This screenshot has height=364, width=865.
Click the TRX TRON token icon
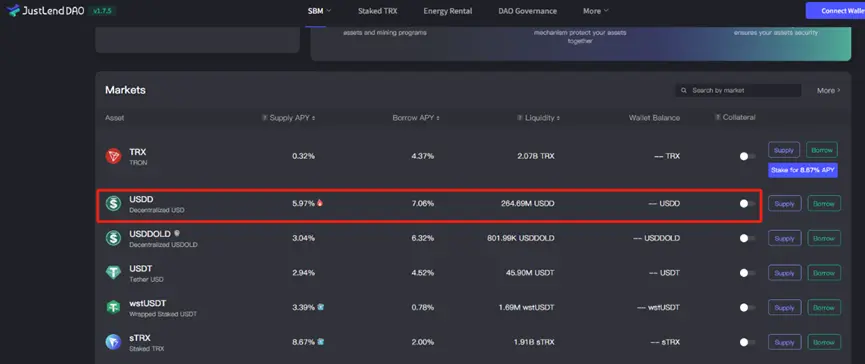coord(113,156)
